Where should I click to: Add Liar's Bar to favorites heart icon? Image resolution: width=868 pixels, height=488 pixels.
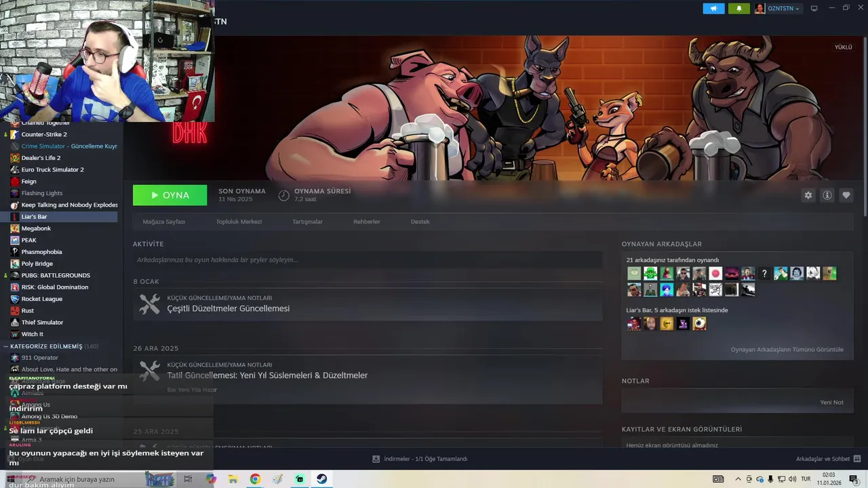[846, 195]
